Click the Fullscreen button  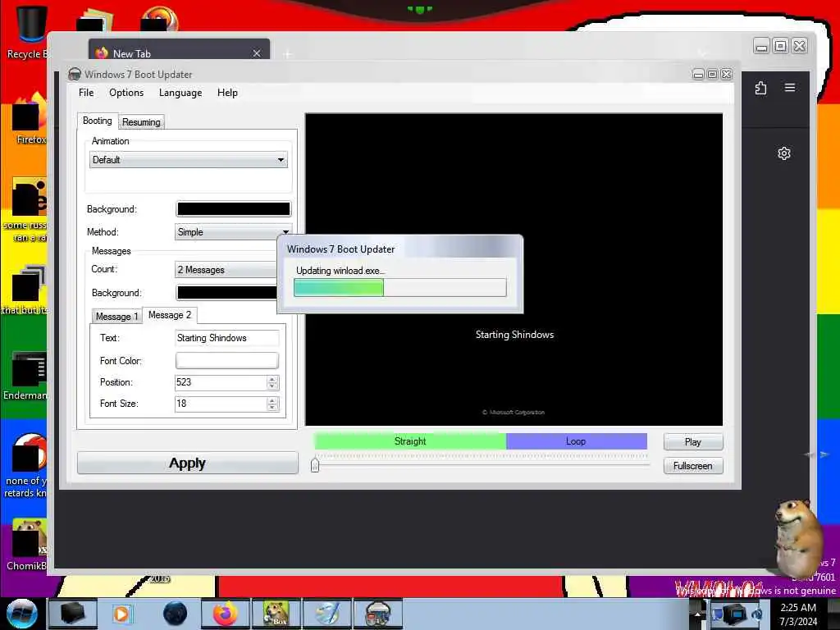tap(692, 466)
